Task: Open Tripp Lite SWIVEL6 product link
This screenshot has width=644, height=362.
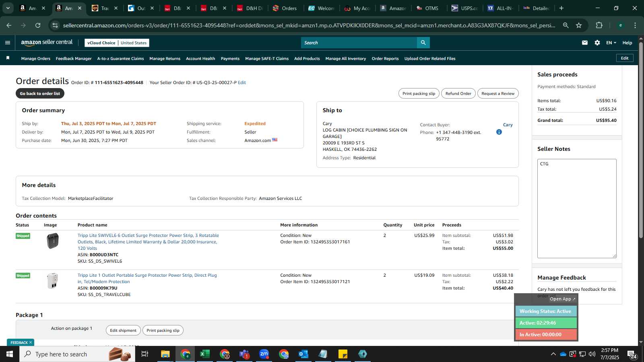Action: point(149,242)
